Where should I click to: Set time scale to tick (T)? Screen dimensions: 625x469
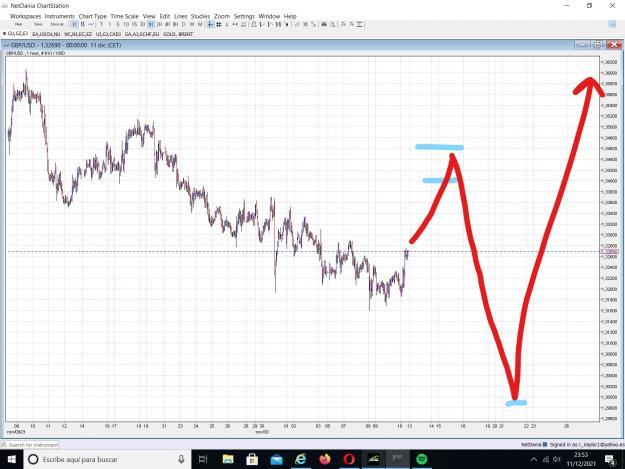(101, 24)
